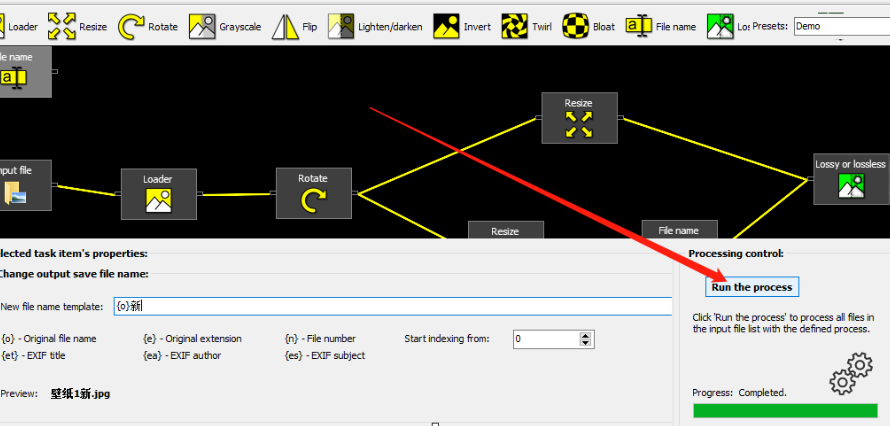Select the Lossy or lossless canvas node
Image resolution: width=890 pixels, height=426 pixels.
point(851,179)
